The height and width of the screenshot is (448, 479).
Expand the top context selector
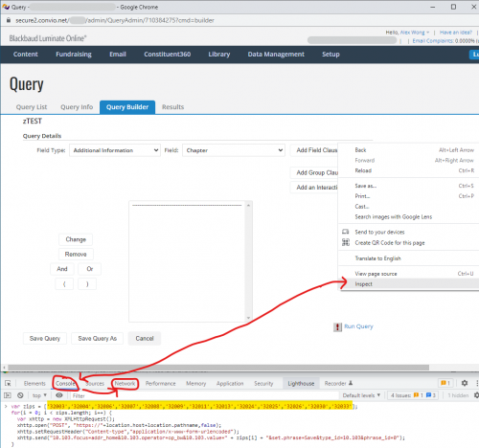point(39,395)
